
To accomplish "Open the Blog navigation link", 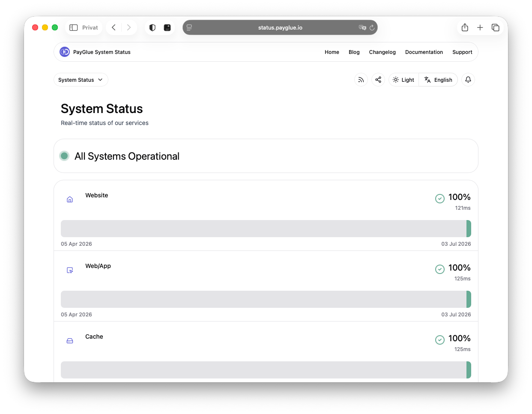I will pyautogui.click(x=354, y=52).
